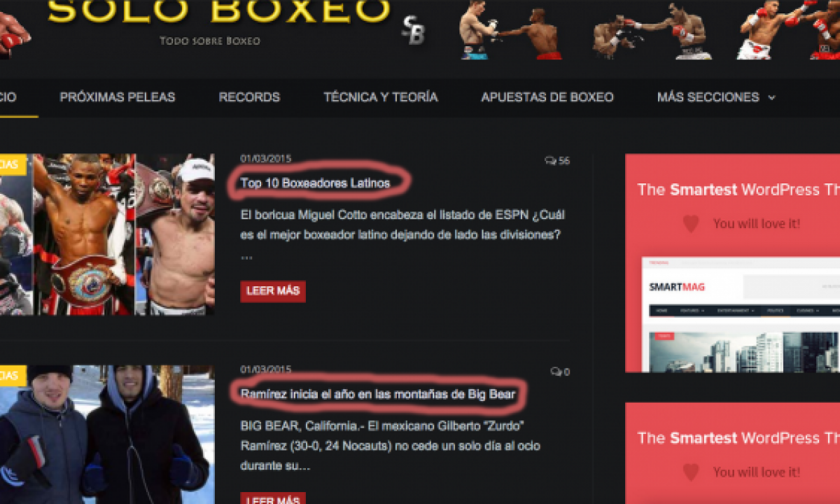840x504 pixels.
Task: Click the comments bubble icon showing 56
Action: tap(550, 160)
